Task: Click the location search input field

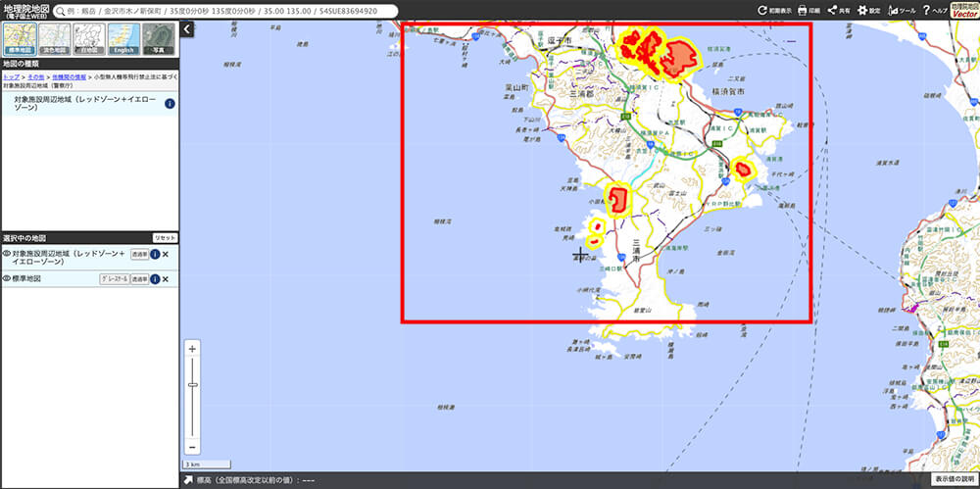Action: point(225,11)
